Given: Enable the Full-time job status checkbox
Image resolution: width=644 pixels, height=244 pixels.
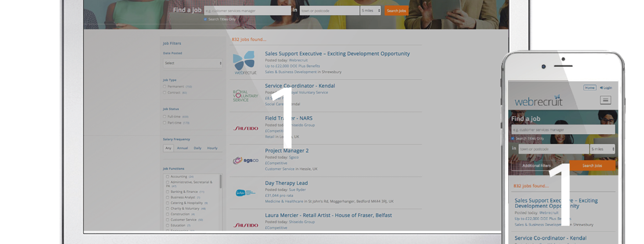Looking at the screenshot, I should [x=165, y=116].
